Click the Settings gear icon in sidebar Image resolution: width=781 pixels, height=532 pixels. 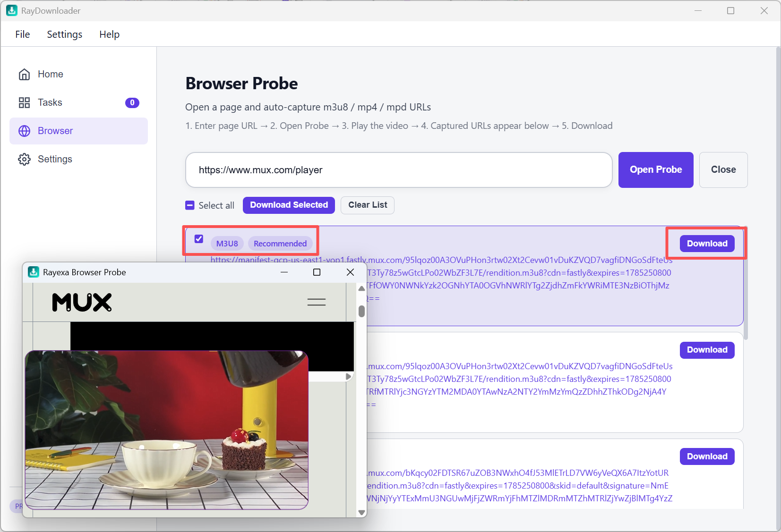[x=24, y=159]
